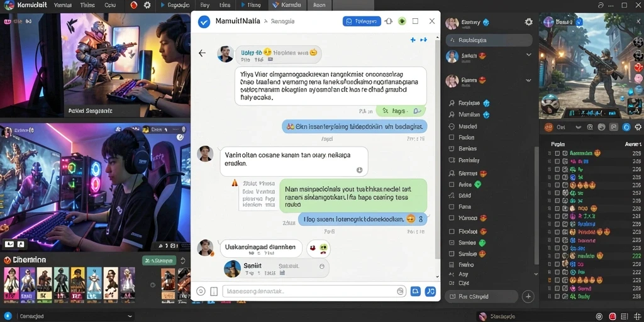Click the blue voice icon at input far right
The image size is (644, 322).
point(430,291)
